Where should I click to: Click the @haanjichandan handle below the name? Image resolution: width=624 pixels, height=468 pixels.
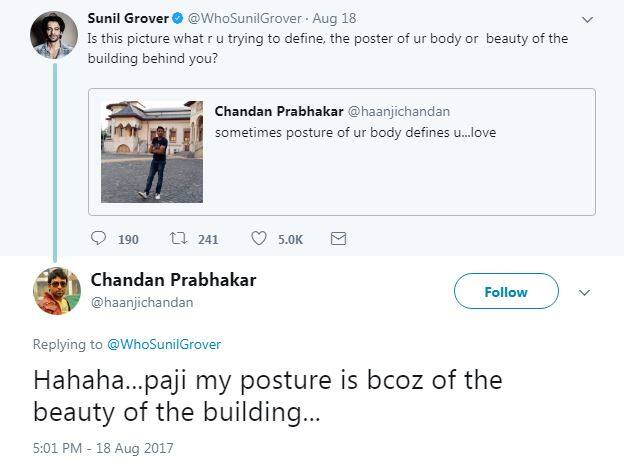(x=142, y=302)
